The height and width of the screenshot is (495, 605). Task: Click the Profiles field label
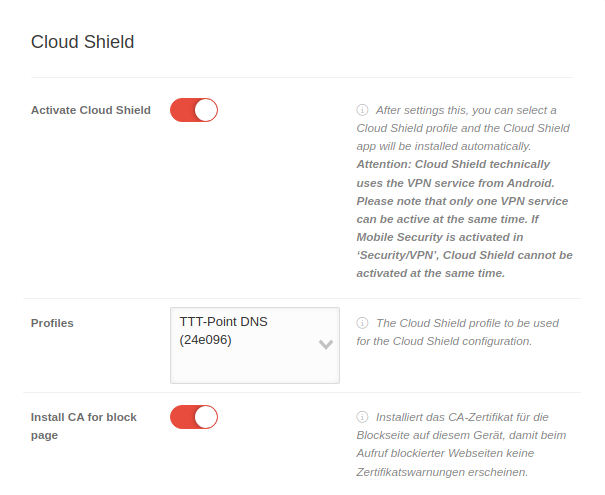pyautogui.click(x=52, y=323)
